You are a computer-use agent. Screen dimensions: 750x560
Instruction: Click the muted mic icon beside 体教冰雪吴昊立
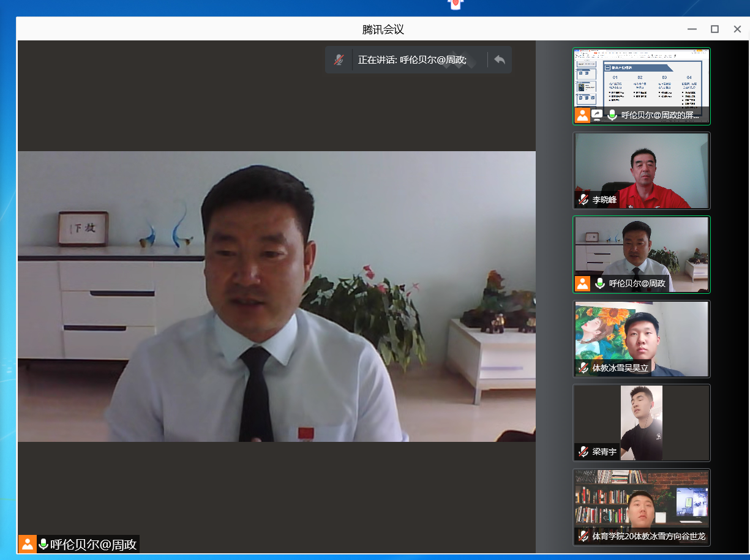click(583, 368)
